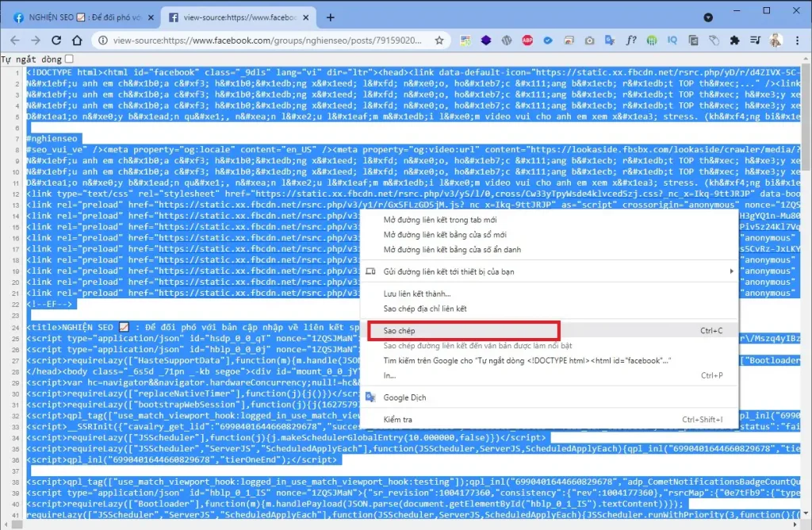Open the IQ extension icon
Screen dimensions: 812x530
(672, 40)
